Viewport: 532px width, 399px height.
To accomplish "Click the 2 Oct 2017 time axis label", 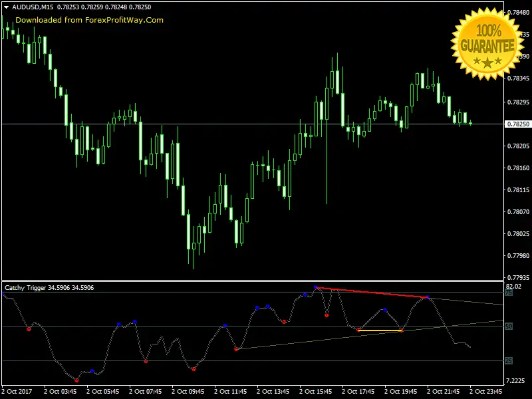I will [17, 392].
